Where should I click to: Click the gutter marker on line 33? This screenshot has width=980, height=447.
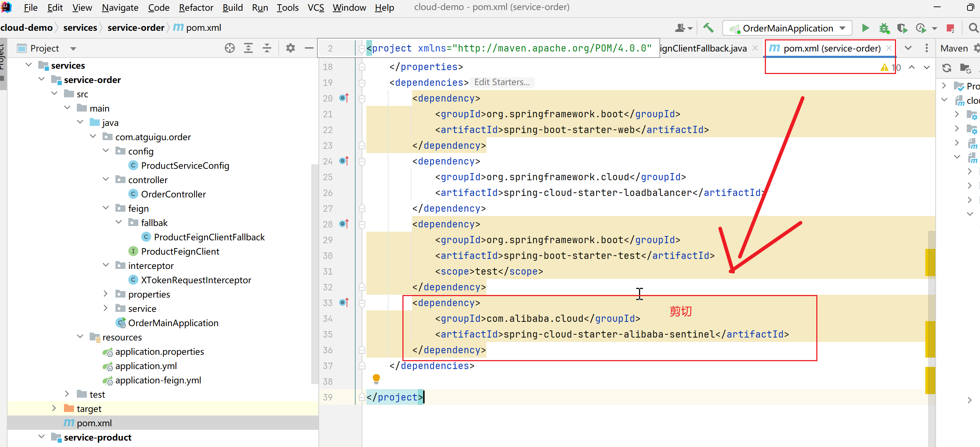click(344, 303)
